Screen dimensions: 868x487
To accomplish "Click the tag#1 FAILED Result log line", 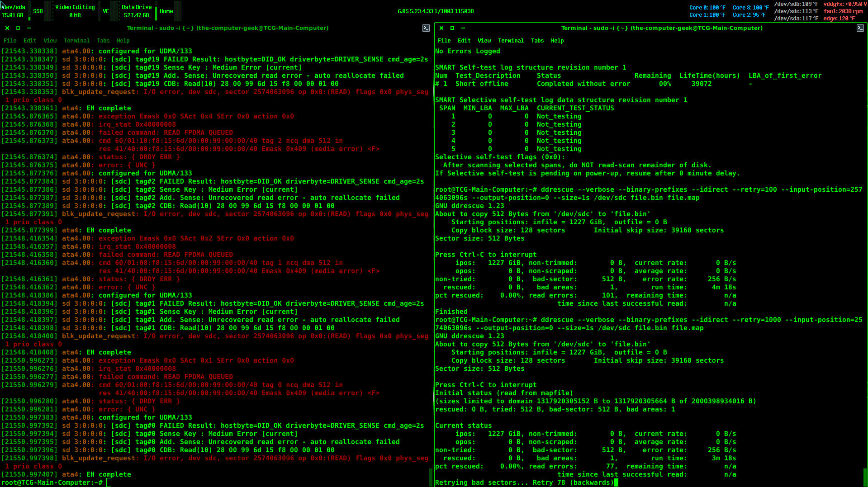I will pos(213,303).
